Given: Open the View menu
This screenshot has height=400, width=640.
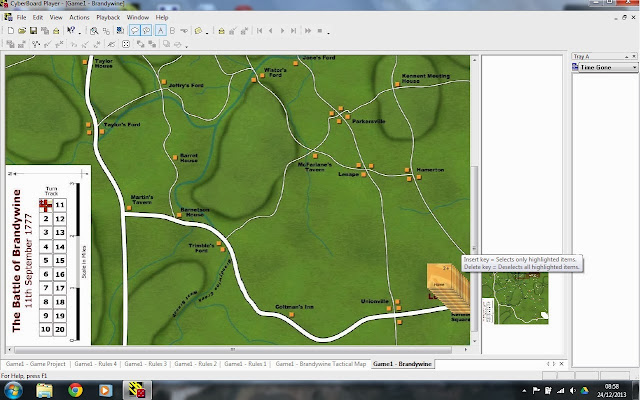Looking at the screenshot, I should (x=56, y=18).
